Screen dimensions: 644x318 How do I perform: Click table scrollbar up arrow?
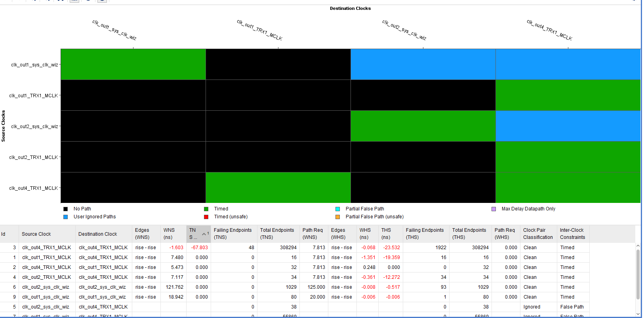pyautogui.click(x=638, y=246)
